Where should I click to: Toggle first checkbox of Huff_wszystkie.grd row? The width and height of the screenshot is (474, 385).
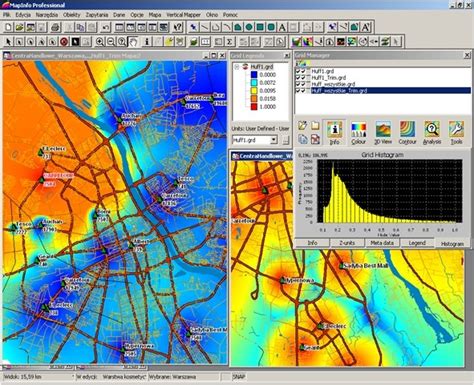(x=298, y=84)
